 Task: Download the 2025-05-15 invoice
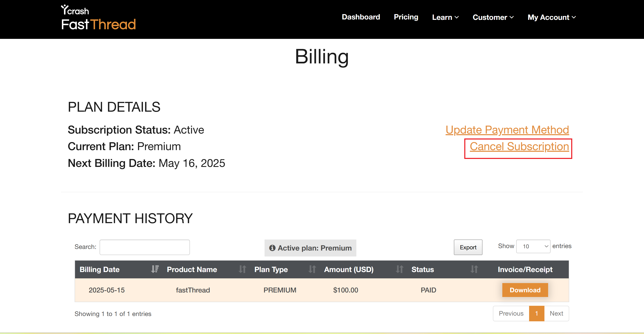click(x=525, y=290)
